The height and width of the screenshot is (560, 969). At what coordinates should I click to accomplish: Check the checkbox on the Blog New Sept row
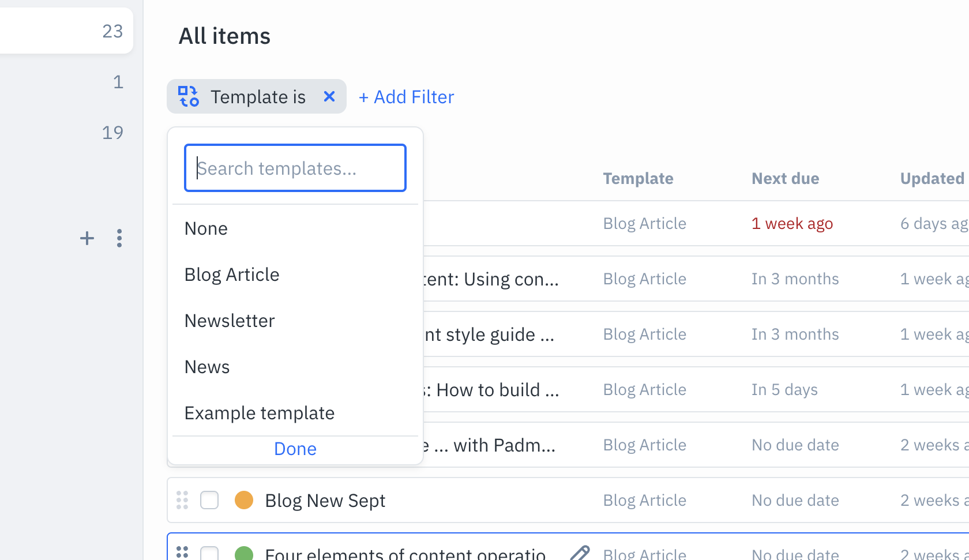pos(209,500)
